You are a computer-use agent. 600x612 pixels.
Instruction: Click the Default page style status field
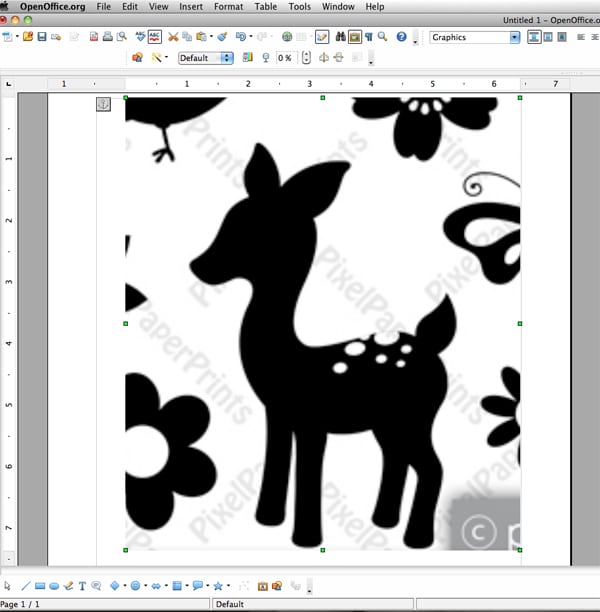[313, 604]
